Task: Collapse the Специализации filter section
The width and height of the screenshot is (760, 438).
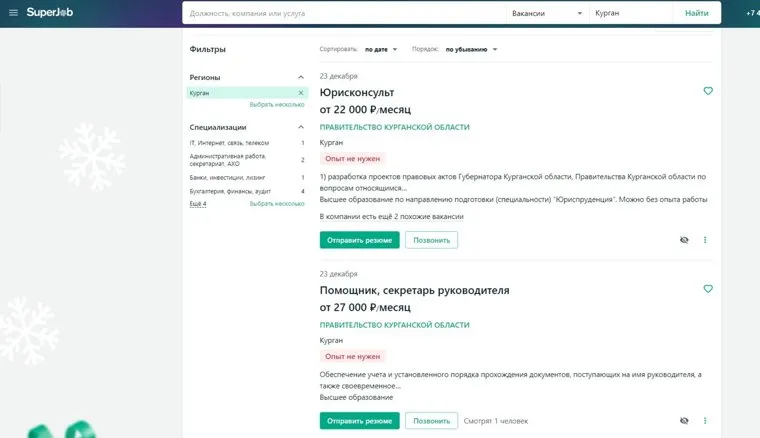Action: [x=301, y=128]
